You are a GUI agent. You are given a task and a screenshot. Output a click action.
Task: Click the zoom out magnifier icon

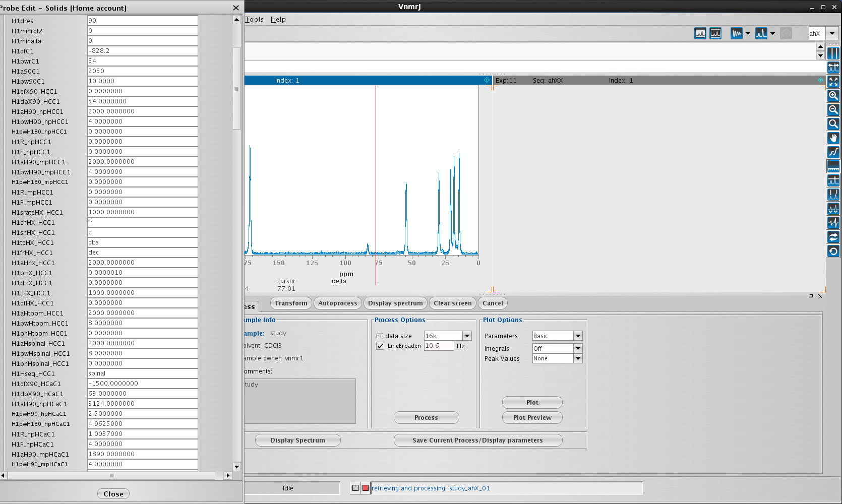833,109
